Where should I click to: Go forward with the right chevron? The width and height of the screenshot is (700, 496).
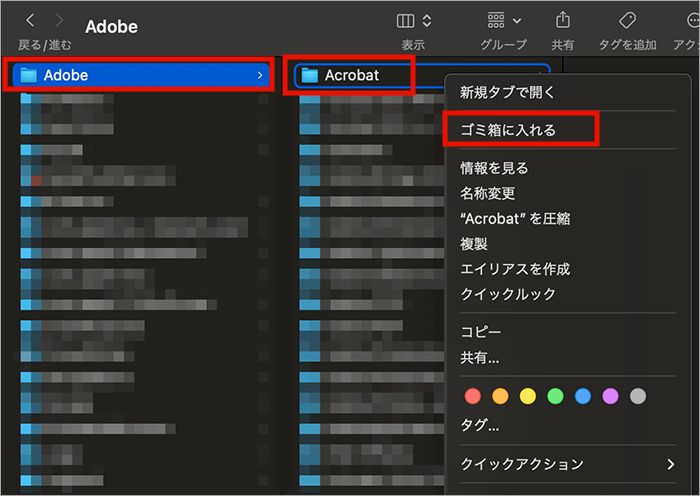pos(59,20)
